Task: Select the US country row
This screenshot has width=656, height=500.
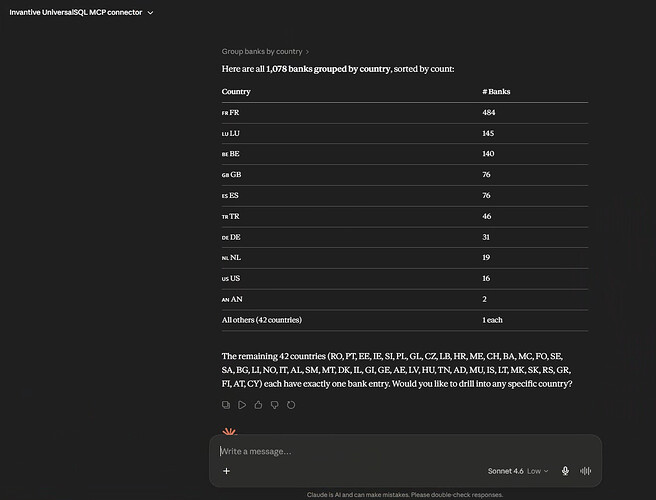Action: (405, 279)
